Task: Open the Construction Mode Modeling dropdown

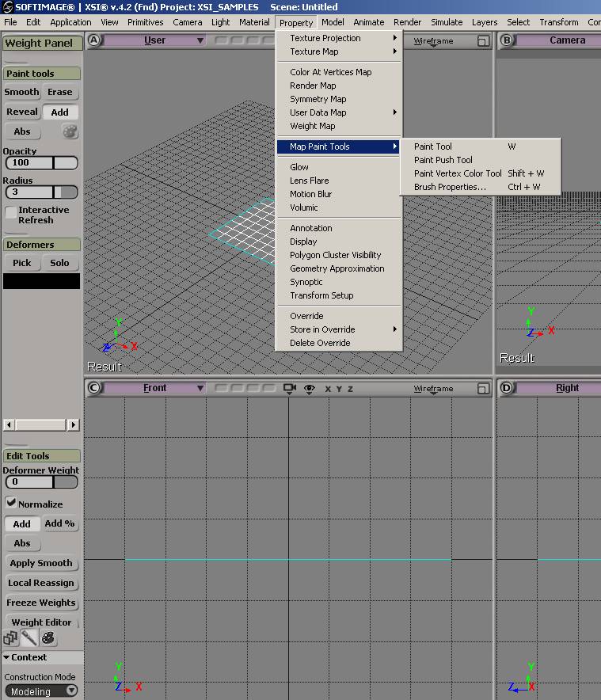Action: (41, 691)
